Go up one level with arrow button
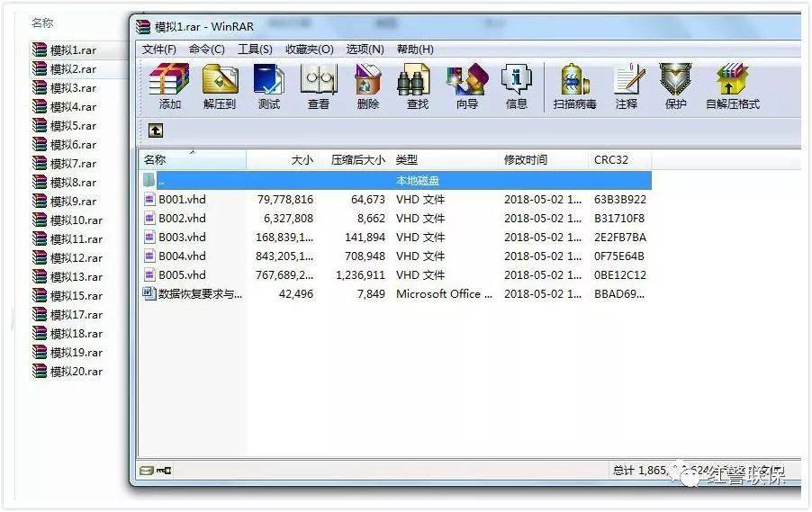The image size is (812, 512). tap(156, 130)
